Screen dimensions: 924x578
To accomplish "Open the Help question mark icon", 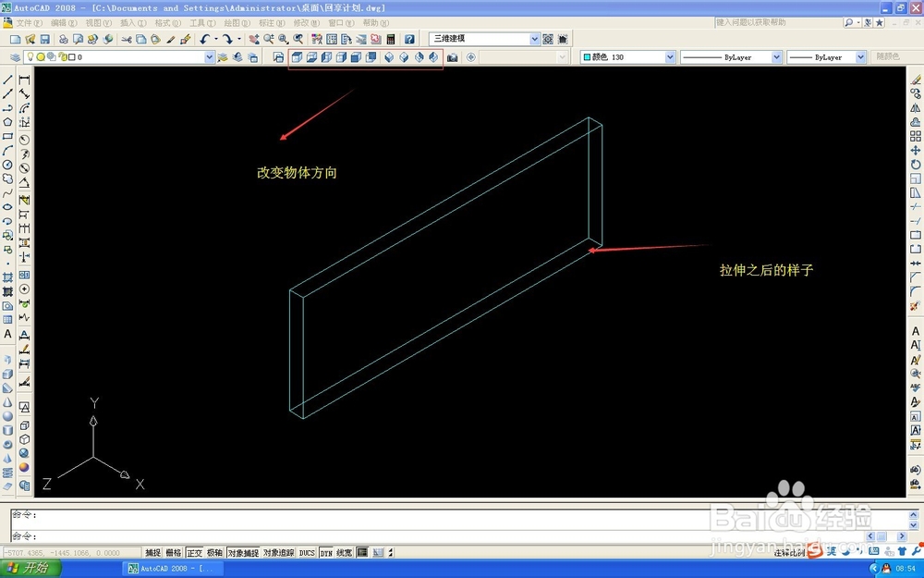I will click(x=409, y=39).
